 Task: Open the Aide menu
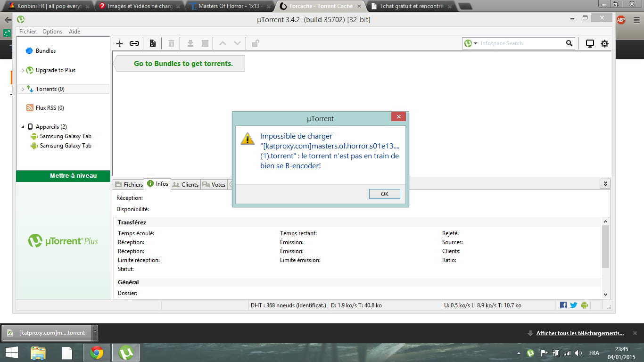74,32
